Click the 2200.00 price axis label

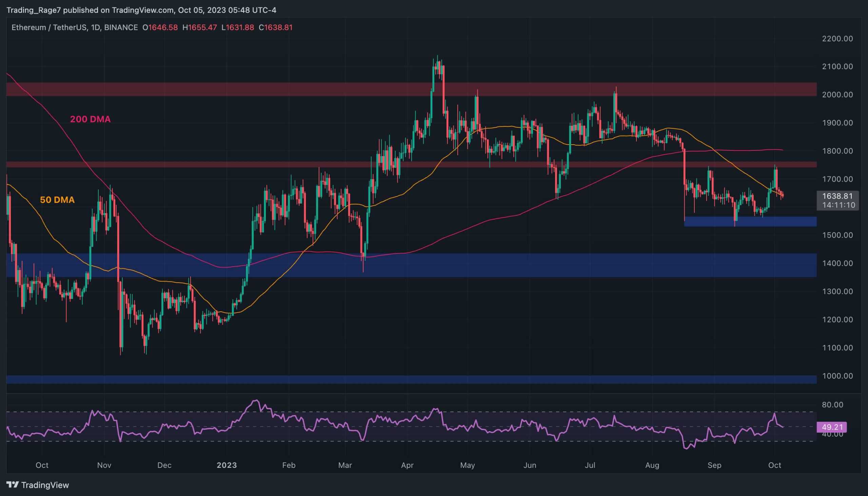837,39
